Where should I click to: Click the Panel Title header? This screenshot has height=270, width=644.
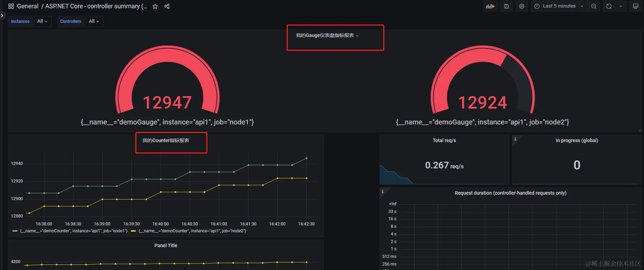click(x=166, y=245)
